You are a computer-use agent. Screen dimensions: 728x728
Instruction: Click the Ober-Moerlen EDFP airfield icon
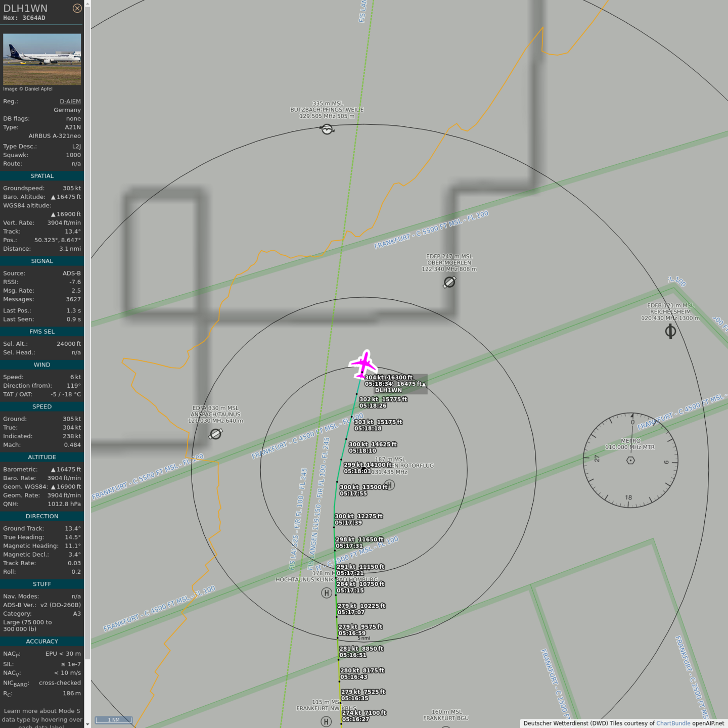pos(449,282)
